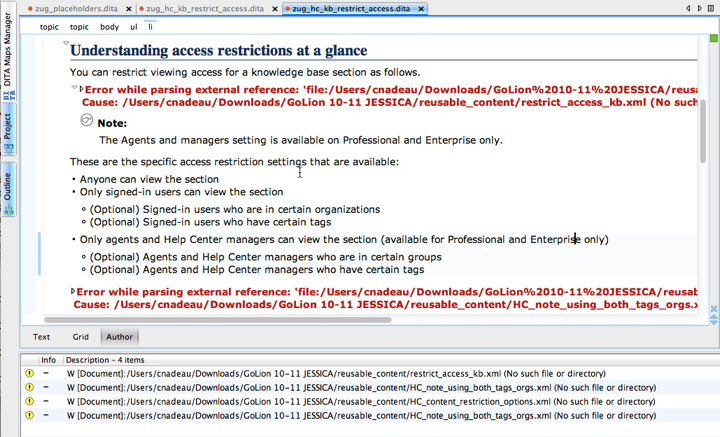Switch to Grid editing mode
The width and height of the screenshot is (720, 437).
coord(80,337)
